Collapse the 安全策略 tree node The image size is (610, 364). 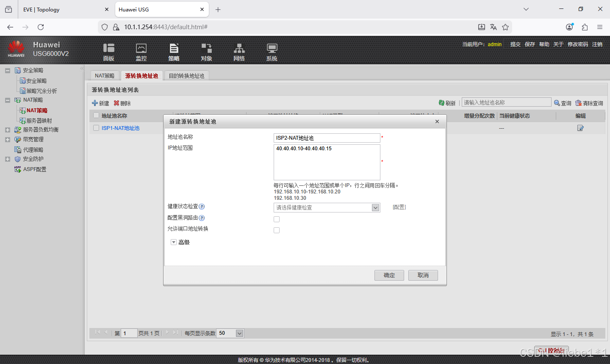(8, 71)
